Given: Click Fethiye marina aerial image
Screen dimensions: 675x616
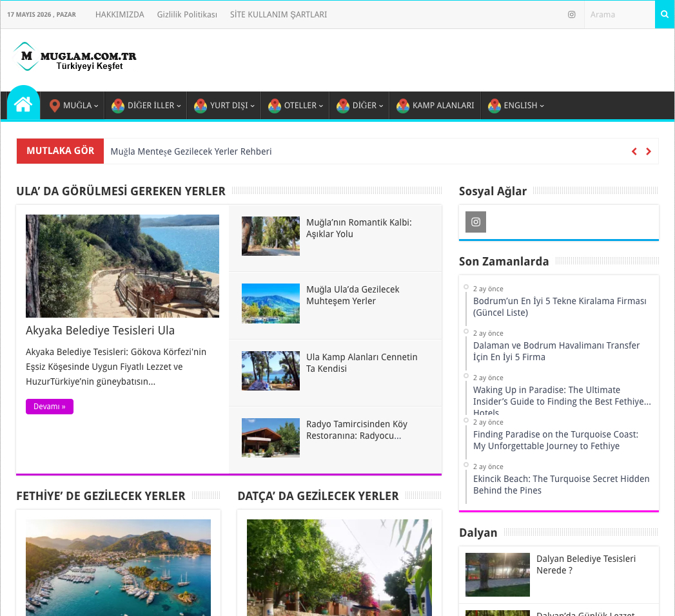Looking at the screenshot, I should coord(119,568).
